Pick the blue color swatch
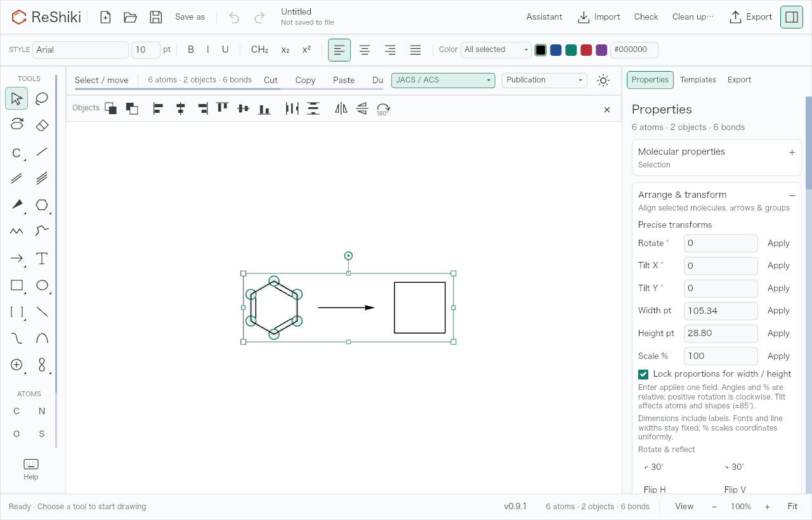The width and height of the screenshot is (812, 520). [x=556, y=50]
